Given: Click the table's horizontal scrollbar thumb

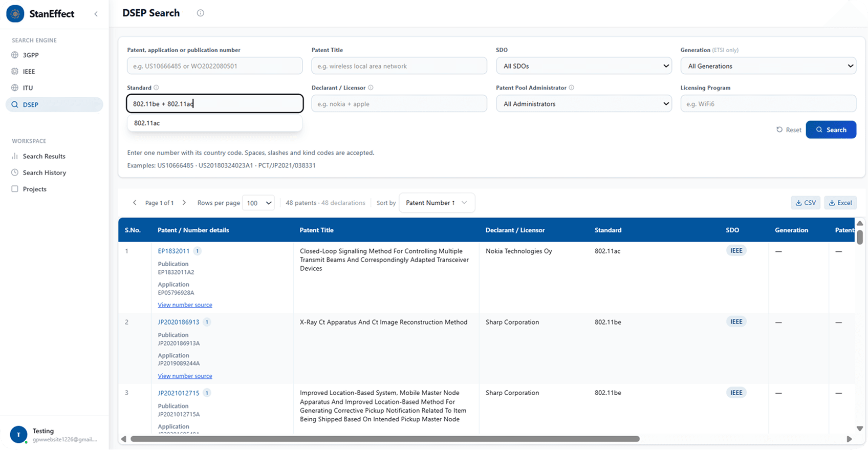Looking at the screenshot, I should 385,439.
